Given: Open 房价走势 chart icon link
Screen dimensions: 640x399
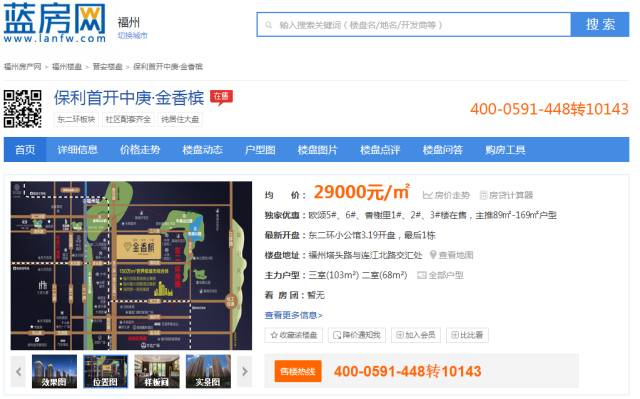Looking at the screenshot, I should tap(446, 195).
